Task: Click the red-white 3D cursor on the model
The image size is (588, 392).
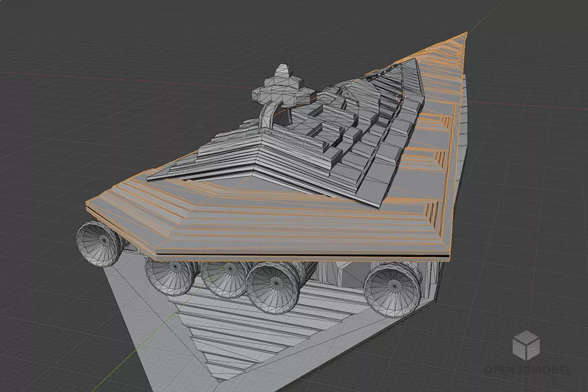Action: click(401, 97)
